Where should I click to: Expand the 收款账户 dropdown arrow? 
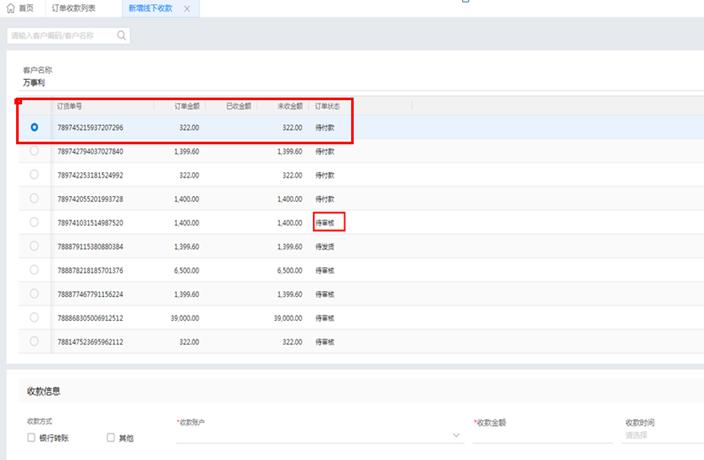pyautogui.click(x=456, y=435)
